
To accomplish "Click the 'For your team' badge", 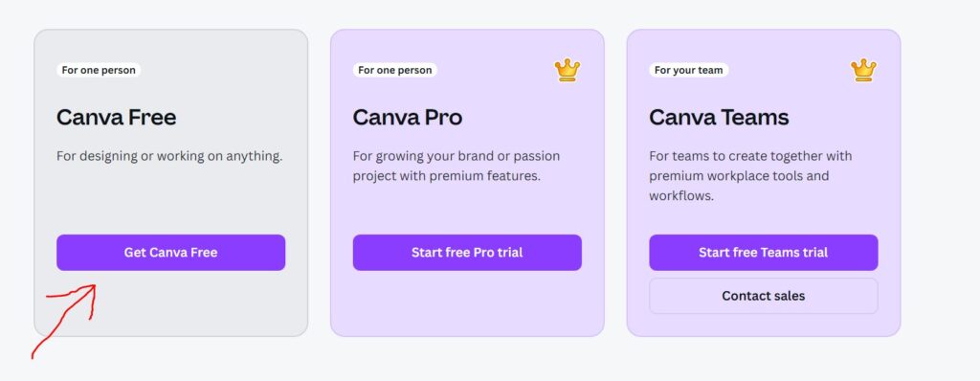I will [689, 70].
